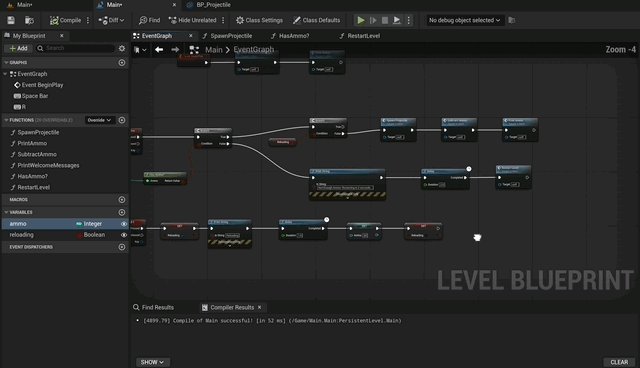Click the Eject play control
This screenshot has height=368, width=640.
pyautogui.click(x=396, y=20)
